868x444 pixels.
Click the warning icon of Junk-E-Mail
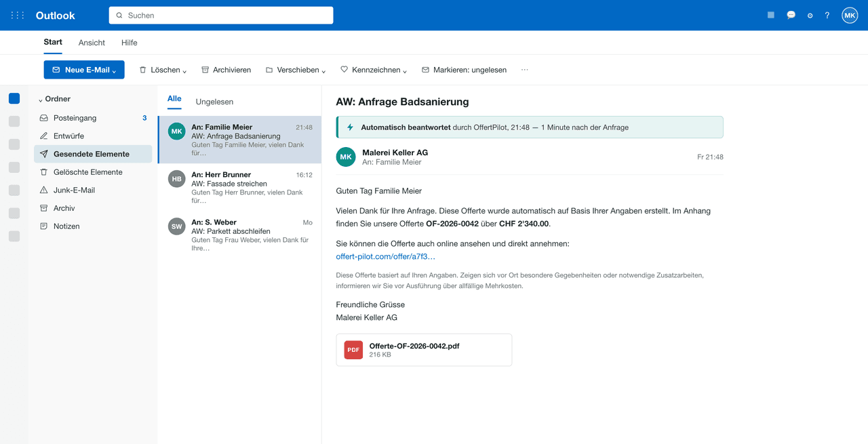(43, 190)
